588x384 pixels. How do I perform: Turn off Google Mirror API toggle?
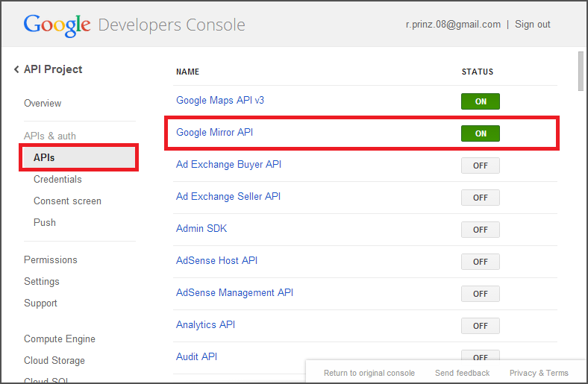coord(481,133)
